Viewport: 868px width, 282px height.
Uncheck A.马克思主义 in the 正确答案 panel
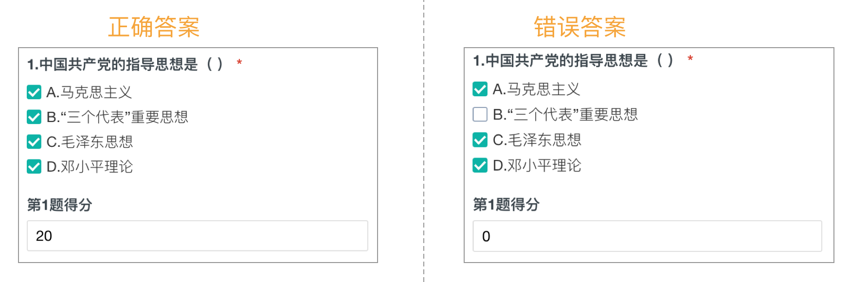pyautogui.click(x=34, y=92)
